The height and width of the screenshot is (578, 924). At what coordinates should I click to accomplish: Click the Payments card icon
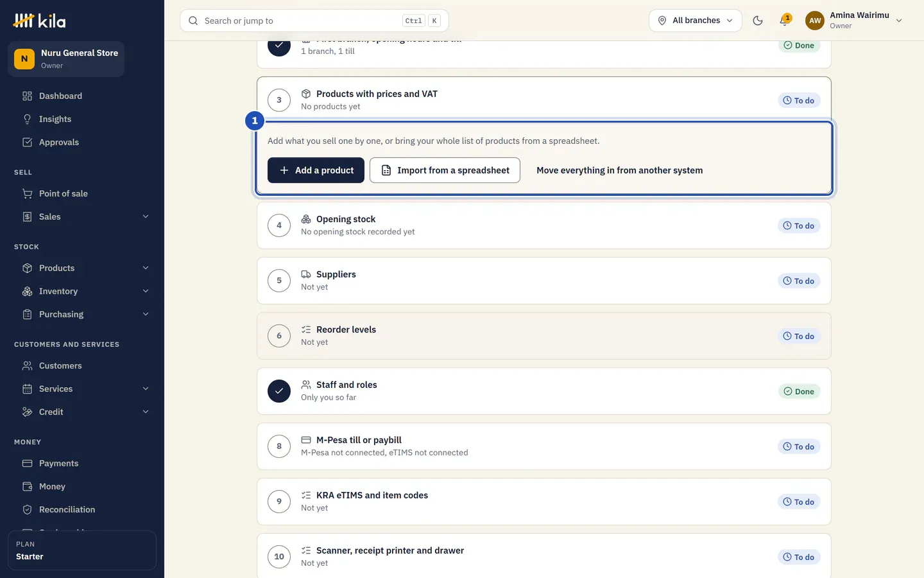27,464
